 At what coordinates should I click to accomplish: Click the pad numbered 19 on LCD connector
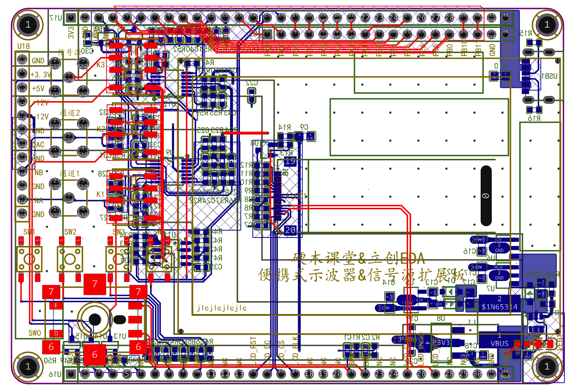[290, 161]
